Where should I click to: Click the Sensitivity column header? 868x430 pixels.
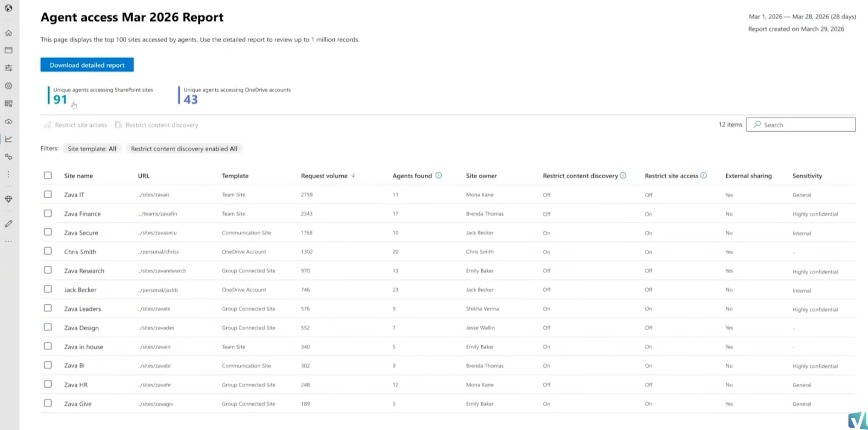click(807, 176)
